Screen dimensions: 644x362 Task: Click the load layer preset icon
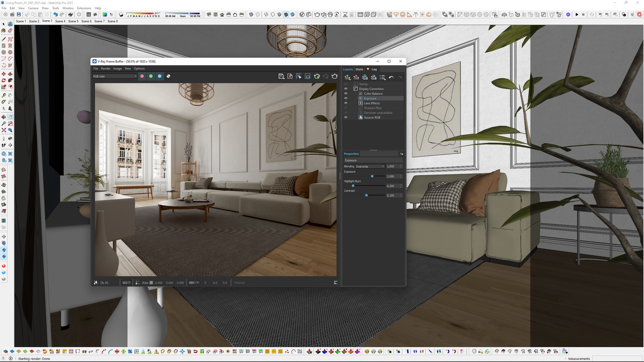pyautogui.click(x=374, y=77)
